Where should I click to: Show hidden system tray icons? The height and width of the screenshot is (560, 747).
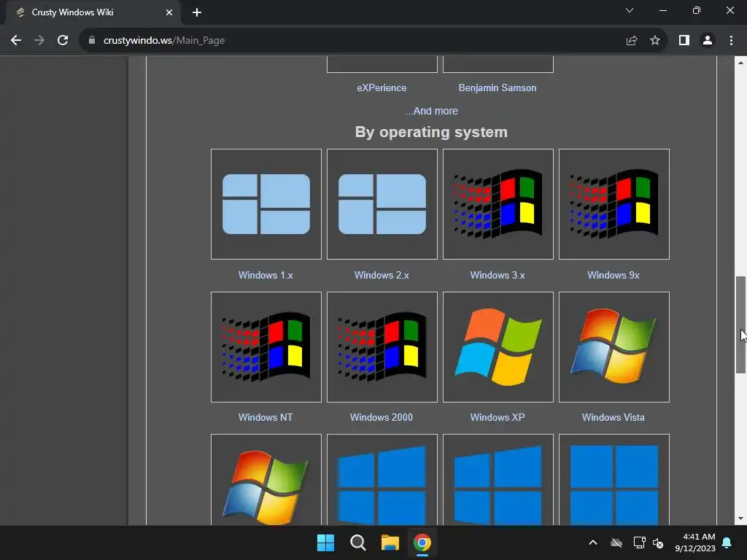(x=593, y=542)
